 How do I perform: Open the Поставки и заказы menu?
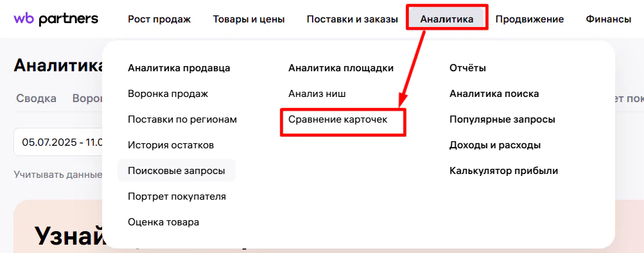coord(352,19)
